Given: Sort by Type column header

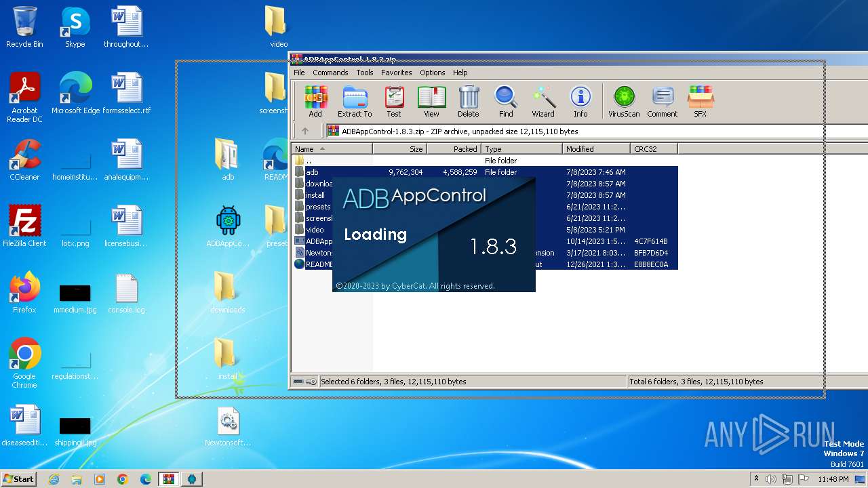Looking at the screenshot, I should click(522, 149).
